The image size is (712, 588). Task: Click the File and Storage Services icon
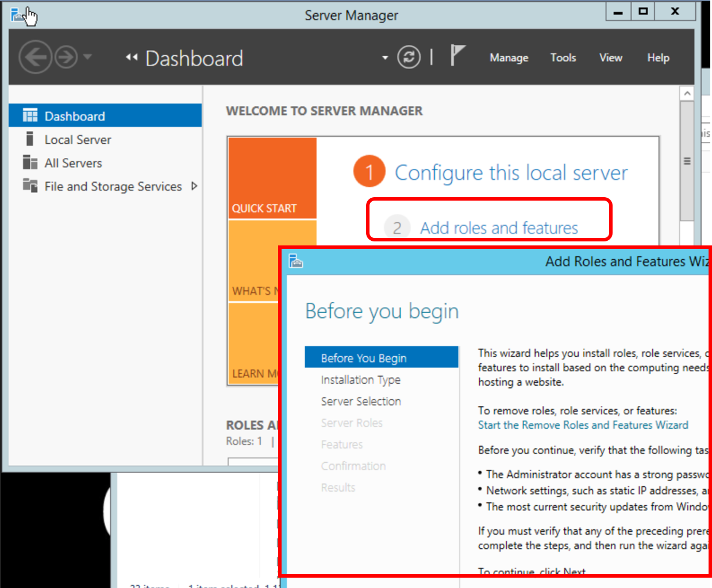(x=30, y=186)
